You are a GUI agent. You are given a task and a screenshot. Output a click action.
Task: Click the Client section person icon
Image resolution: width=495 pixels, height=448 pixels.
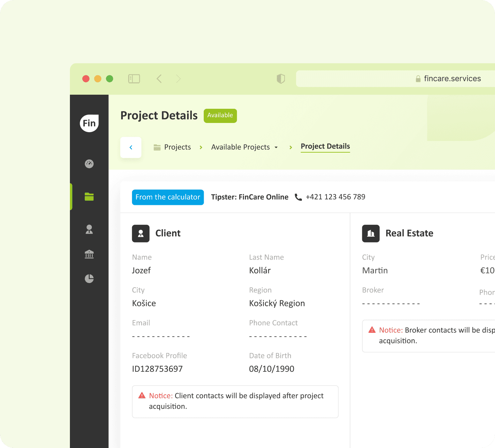pos(141,234)
